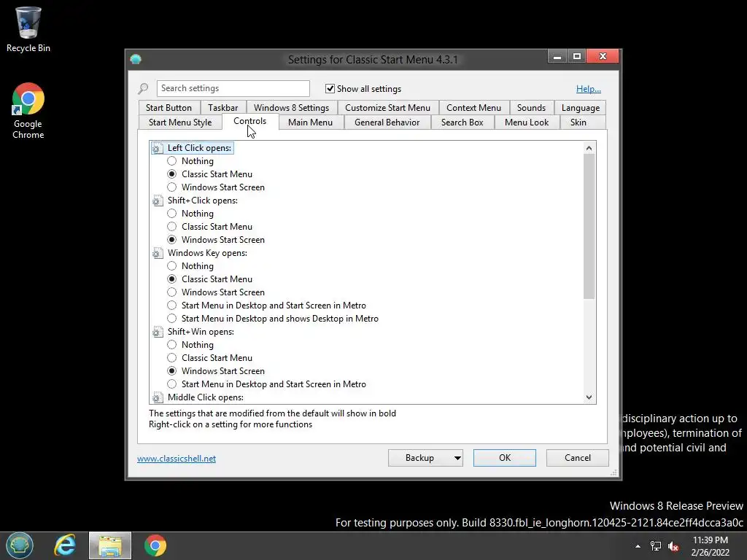Switch to the Start Menu Style tab
The image size is (747, 560).
click(180, 122)
